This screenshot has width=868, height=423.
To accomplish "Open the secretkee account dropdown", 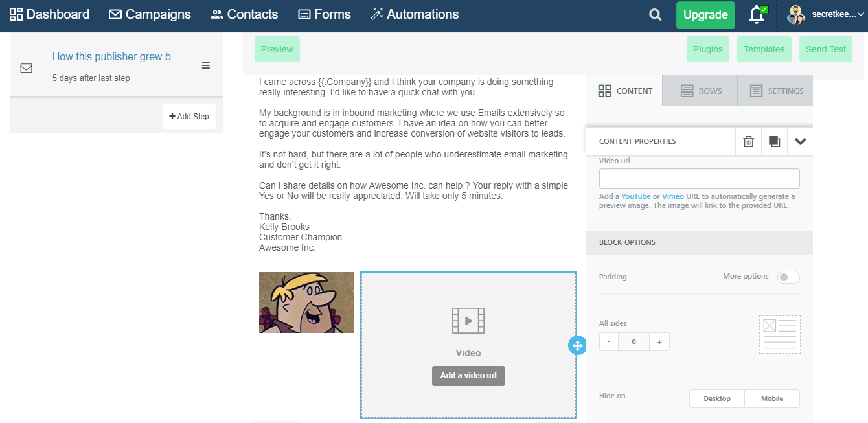I will click(838, 14).
